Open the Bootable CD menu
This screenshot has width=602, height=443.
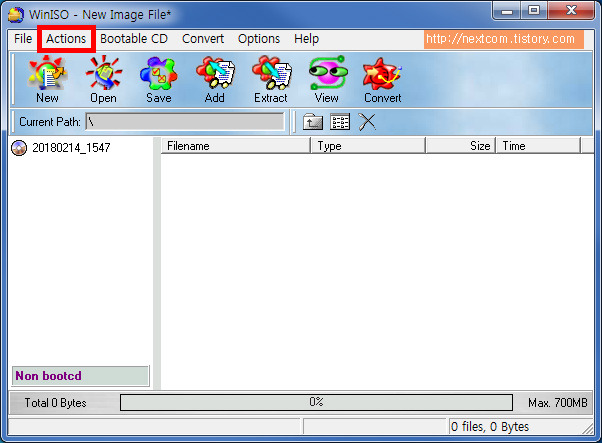pyautogui.click(x=134, y=39)
